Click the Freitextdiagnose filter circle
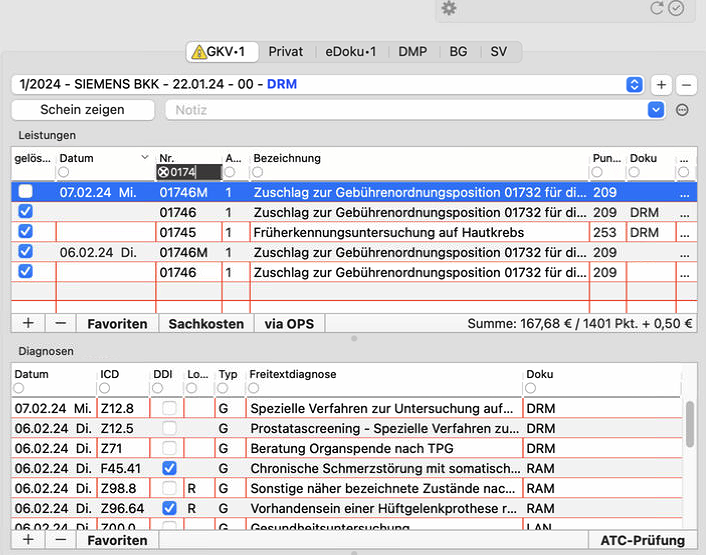This screenshot has width=706, height=555. [x=254, y=388]
